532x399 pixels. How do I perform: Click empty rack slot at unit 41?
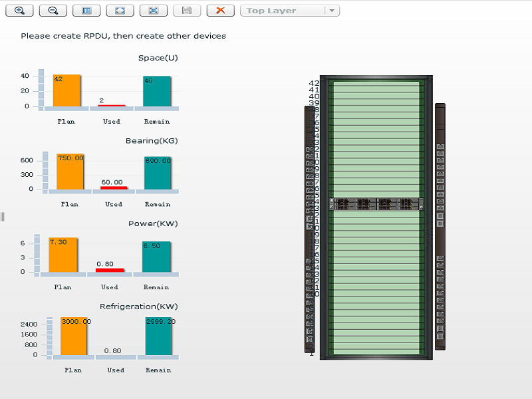[x=376, y=90]
